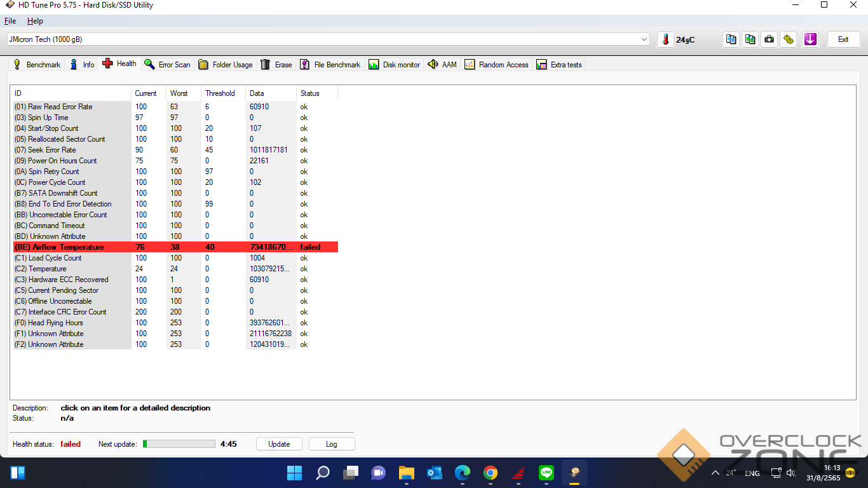
Task: Select the Health tab
Action: coord(119,64)
